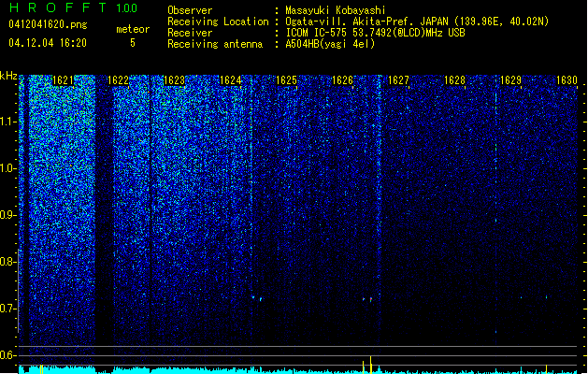The height and width of the screenshot is (374, 588).
Task: Click the 1.0 frequency axis label
Action: pos(7,168)
